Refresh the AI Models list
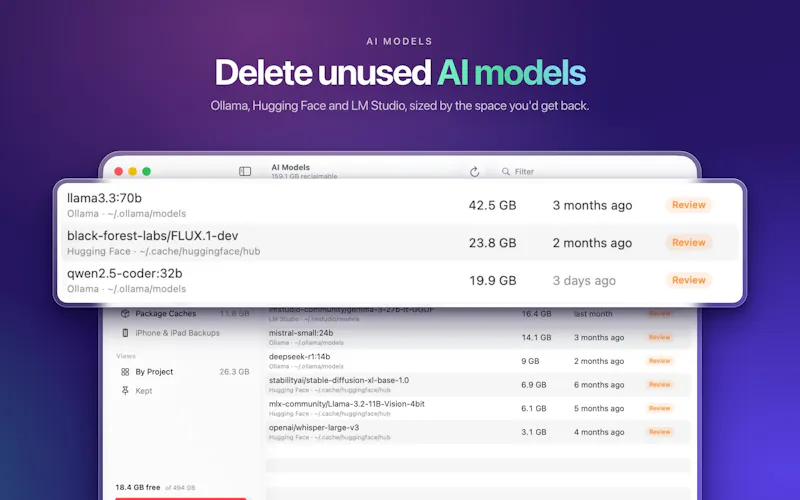The height and width of the screenshot is (500, 800). [x=474, y=171]
